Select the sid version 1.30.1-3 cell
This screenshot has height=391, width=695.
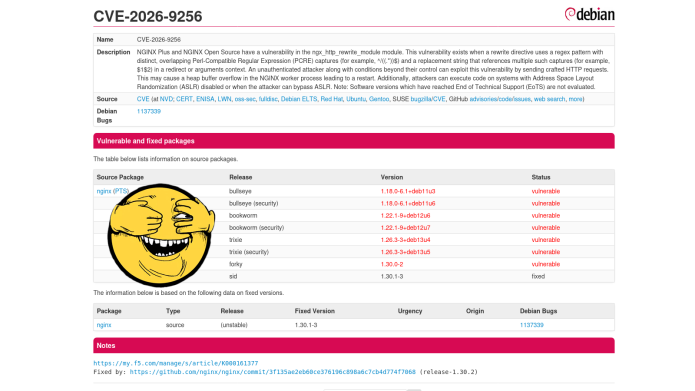click(392, 276)
